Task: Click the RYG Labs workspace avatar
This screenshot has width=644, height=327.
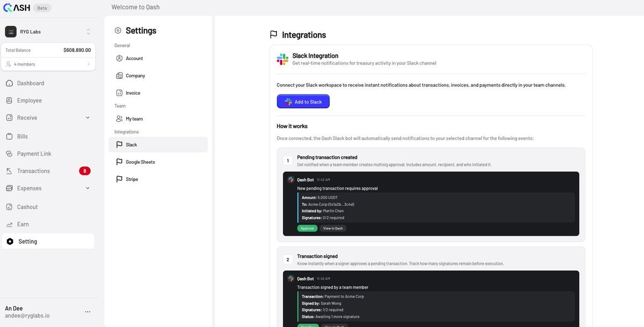Action: [11, 32]
